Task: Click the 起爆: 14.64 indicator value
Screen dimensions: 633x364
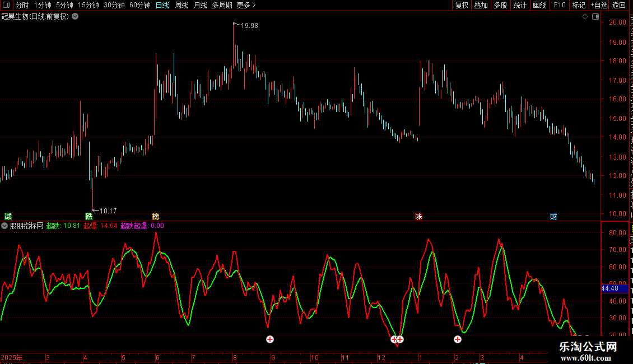Action: [x=100, y=226]
